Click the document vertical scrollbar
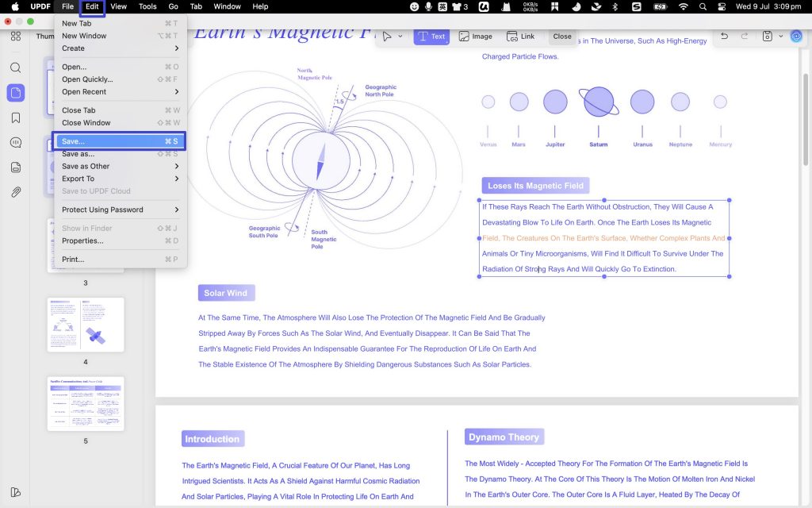Image resolution: width=812 pixels, height=508 pixels. (806, 119)
